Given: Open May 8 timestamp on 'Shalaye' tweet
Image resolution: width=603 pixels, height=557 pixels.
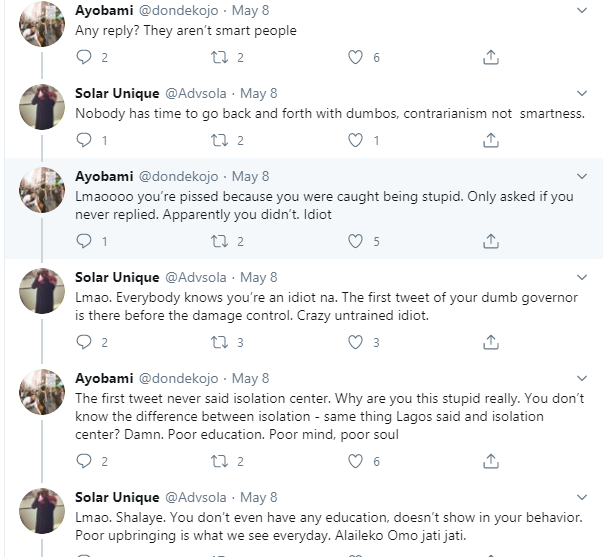Looking at the screenshot, I should [258, 496].
